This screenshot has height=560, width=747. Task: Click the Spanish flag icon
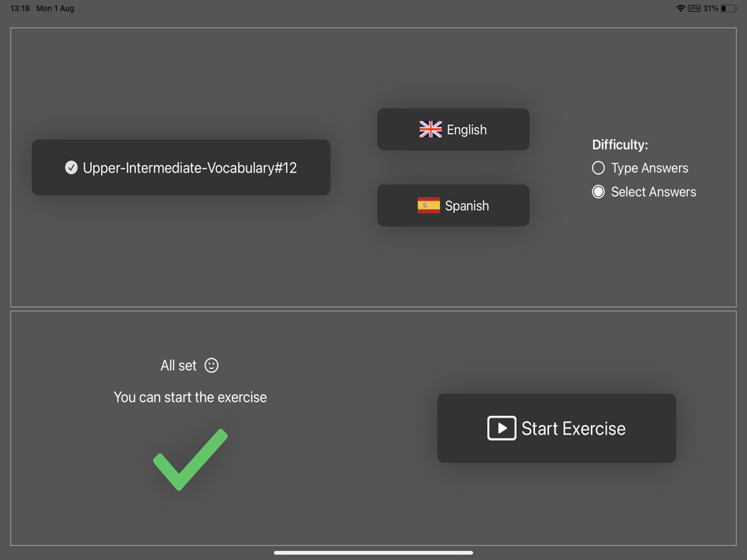pyautogui.click(x=429, y=205)
